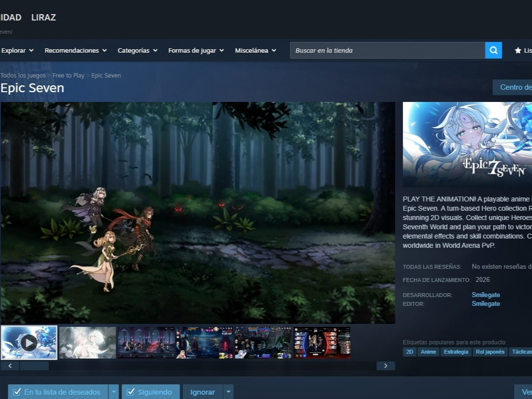Viewport: 532px width, 399px height.
Task: Select the 'Anime' tag
Action: click(428, 352)
